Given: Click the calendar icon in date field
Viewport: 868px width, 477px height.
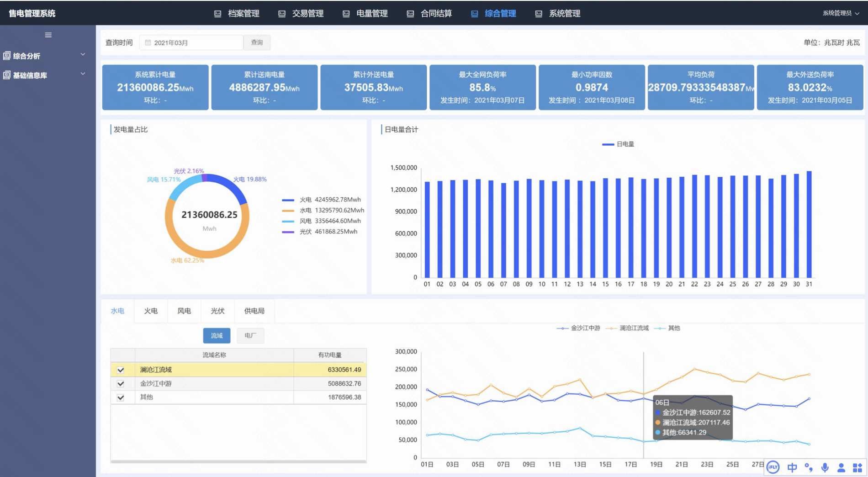Looking at the screenshot, I should coord(148,42).
